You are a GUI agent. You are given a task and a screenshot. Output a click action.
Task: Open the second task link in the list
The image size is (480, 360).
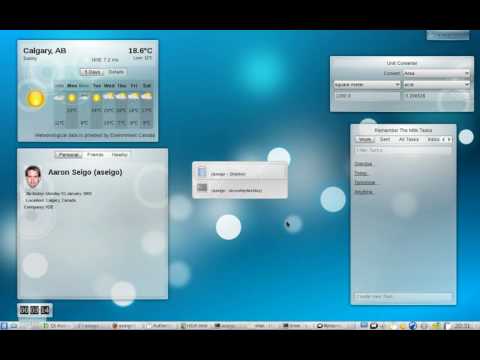point(361,173)
